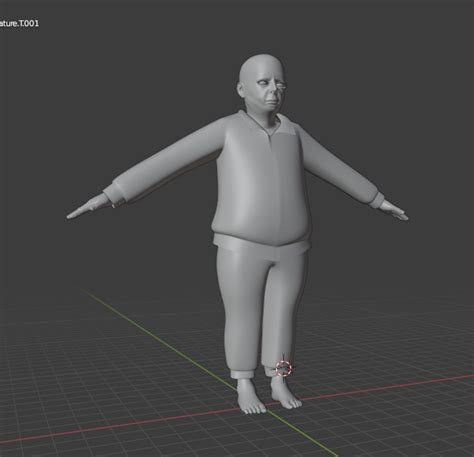Click the 'sture.T.001' viewport overlay text
Image resolution: width=474 pixels, height=457 pixels.
(x=19, y=23)
